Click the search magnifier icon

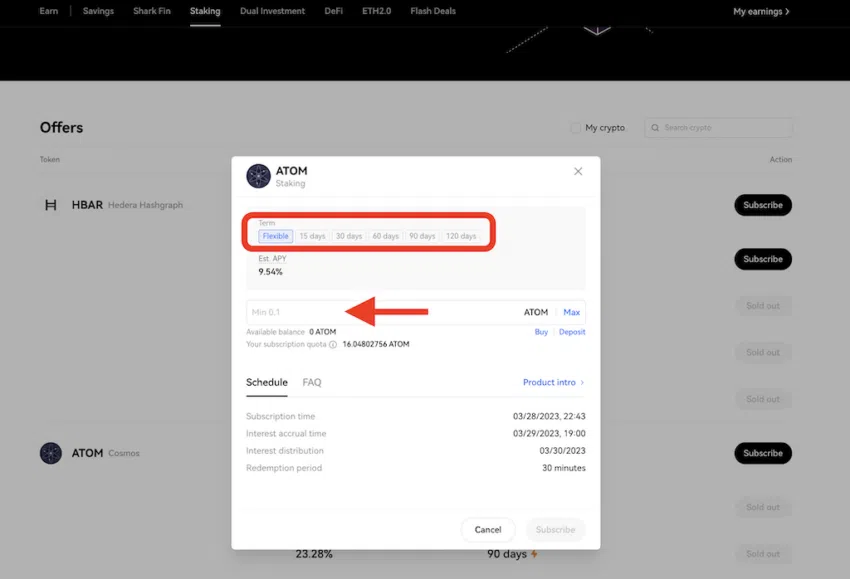pyautogui.click(x=655, y=127)
